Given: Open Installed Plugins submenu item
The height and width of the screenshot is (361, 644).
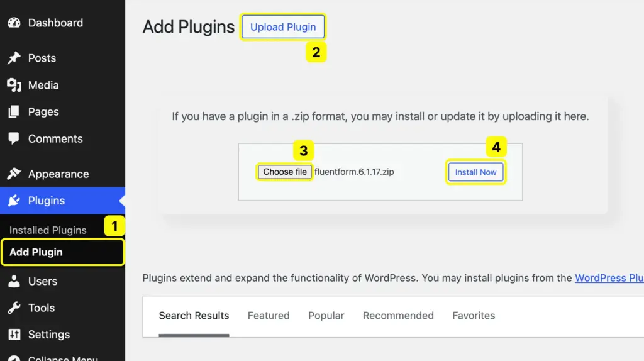Looking at the screenshot, I should click(48, 230).
